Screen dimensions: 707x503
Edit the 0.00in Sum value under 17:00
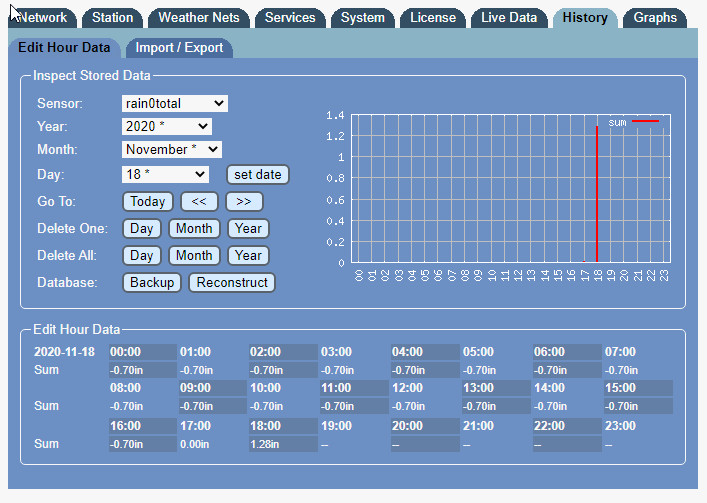(x=213, y=444)
